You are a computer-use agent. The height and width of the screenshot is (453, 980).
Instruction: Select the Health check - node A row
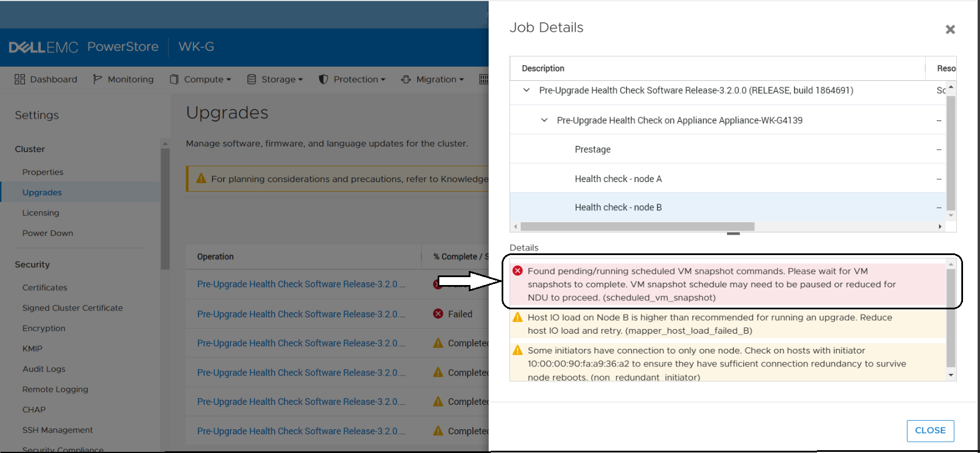728,179
